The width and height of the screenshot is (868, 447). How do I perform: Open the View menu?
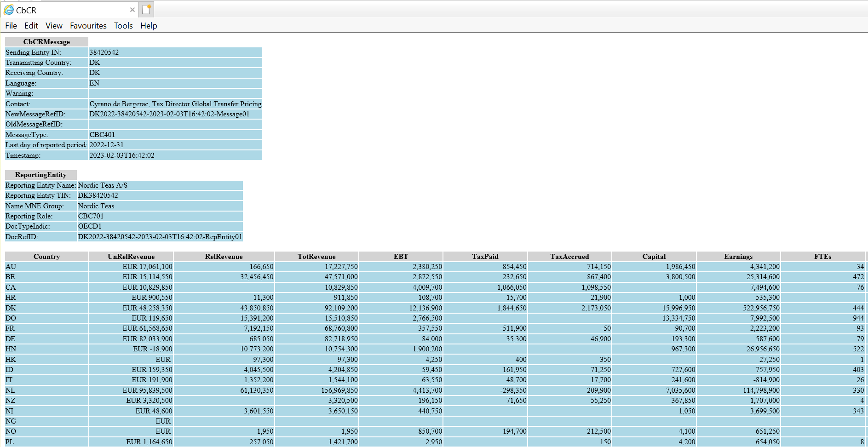pos(54,26)
